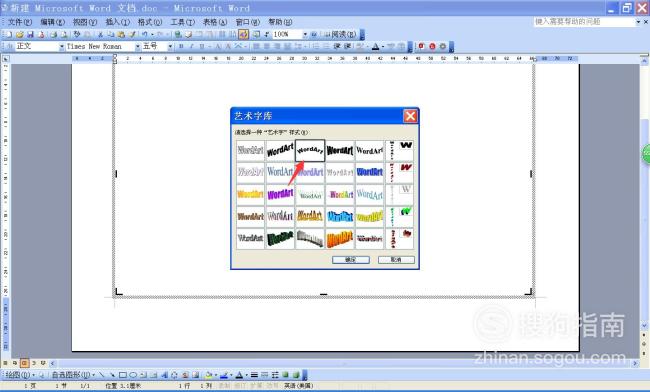
Task: Open the 自选图形 AutoShapes dropdown
Action: point(73,375)
